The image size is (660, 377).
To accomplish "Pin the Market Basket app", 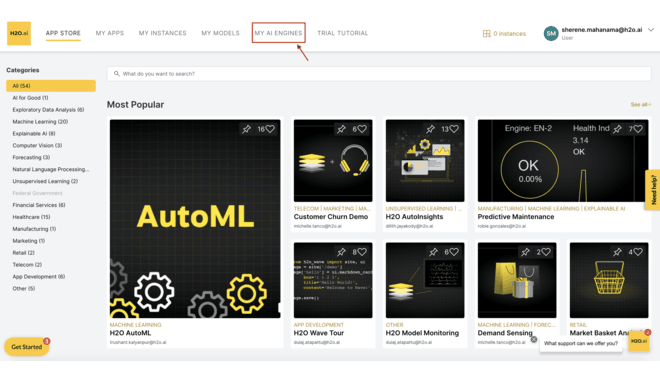I will [617, 252].
